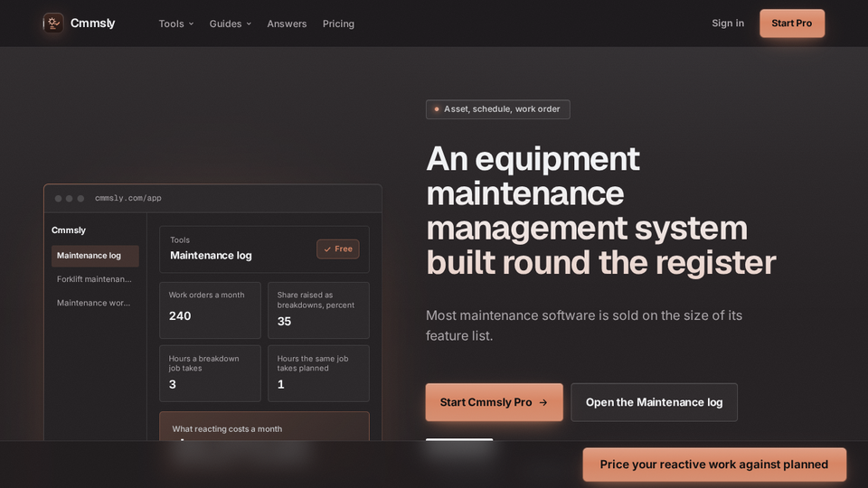Click the Maintenance log tool heading
This screenshot has width=868, height=488.
coord(211,256)
